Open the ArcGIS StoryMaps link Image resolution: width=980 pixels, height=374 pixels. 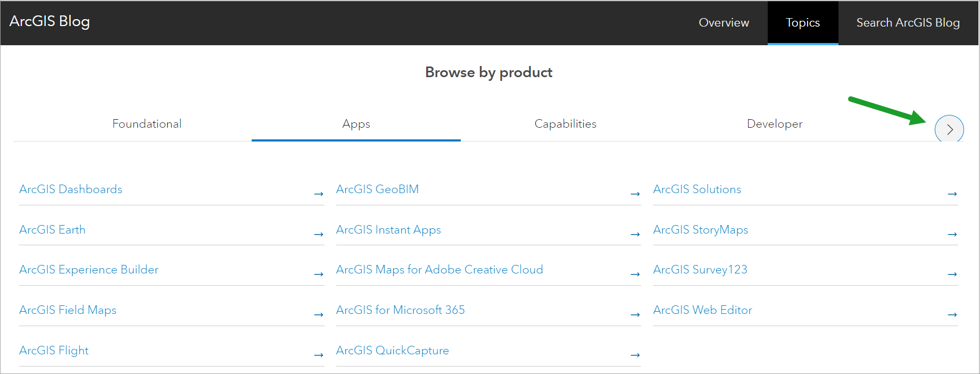click(x=701, y=230)
